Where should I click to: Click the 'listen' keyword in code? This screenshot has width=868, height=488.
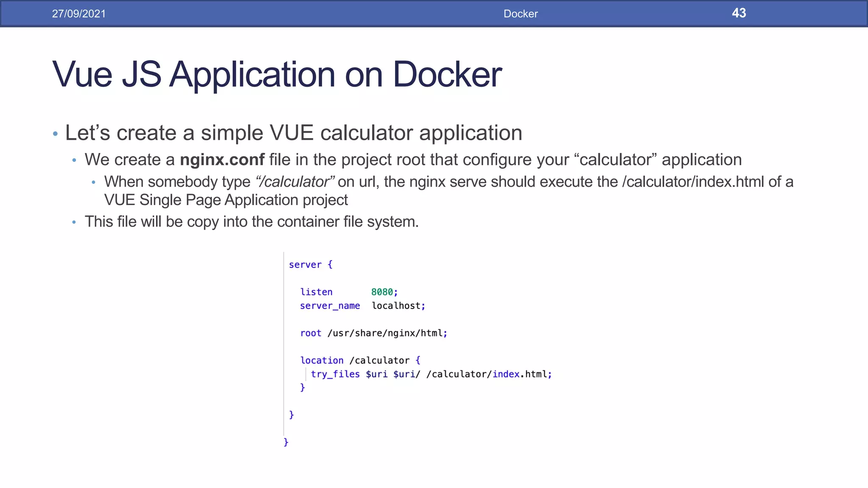pos(316,292)
